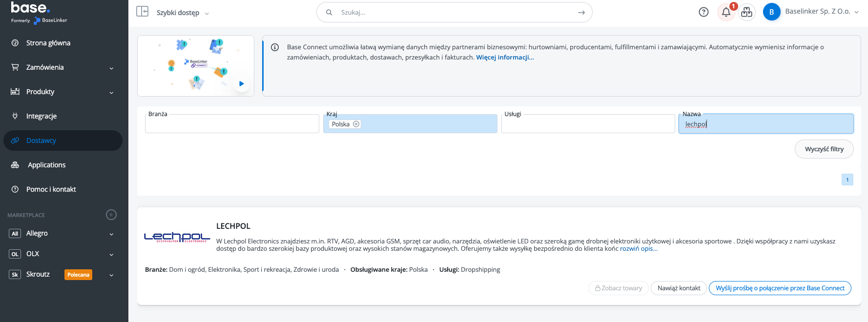Click the Produkty inventory icon
Screen dimensions: 868x322
tap(15, 92)
